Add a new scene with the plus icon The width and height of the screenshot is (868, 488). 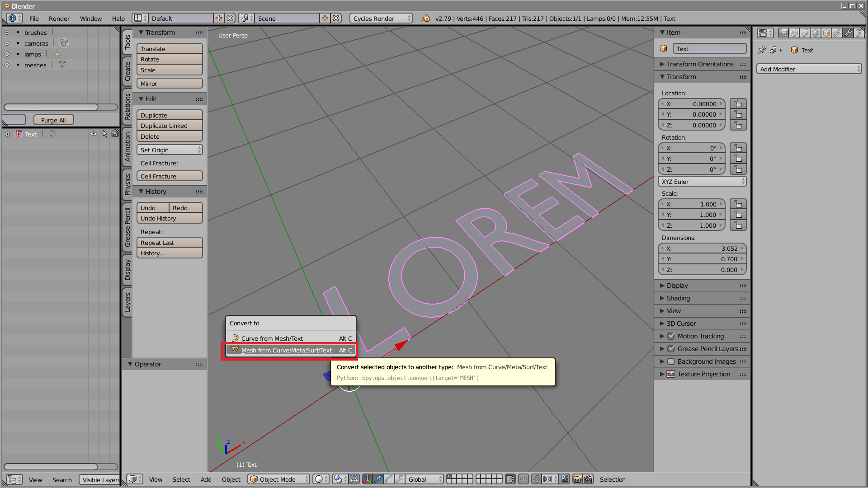tap(325, 19)
